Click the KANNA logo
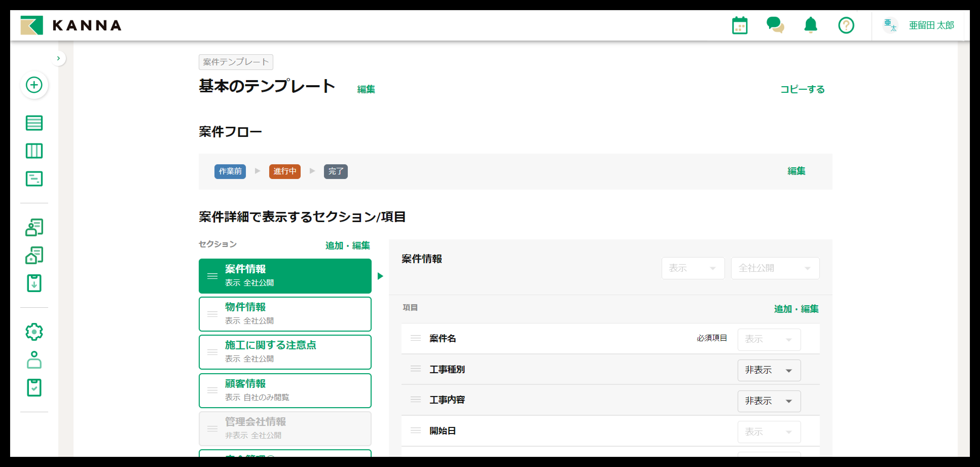Screen dimensions: 980x467 [x=71, y=25]
